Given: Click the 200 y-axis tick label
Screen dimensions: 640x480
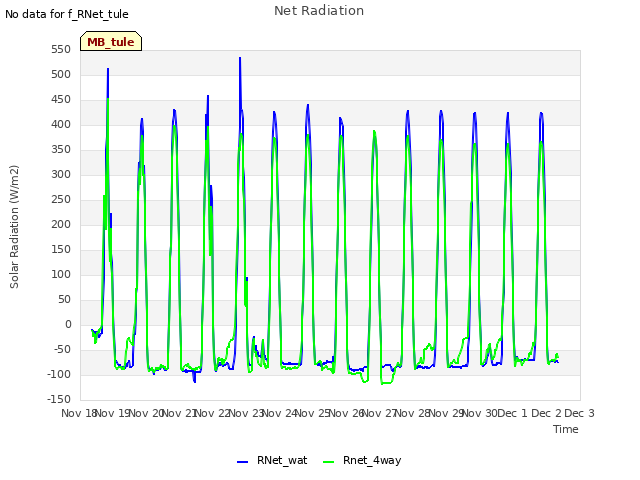Looking at the screenshot, I should point(61,224).
